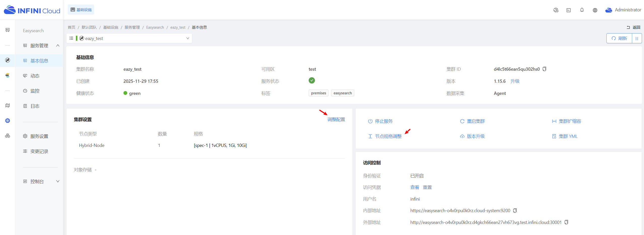Click the green service status check icon
This screenshot has height=235, width=644.
tap(312, 80)
